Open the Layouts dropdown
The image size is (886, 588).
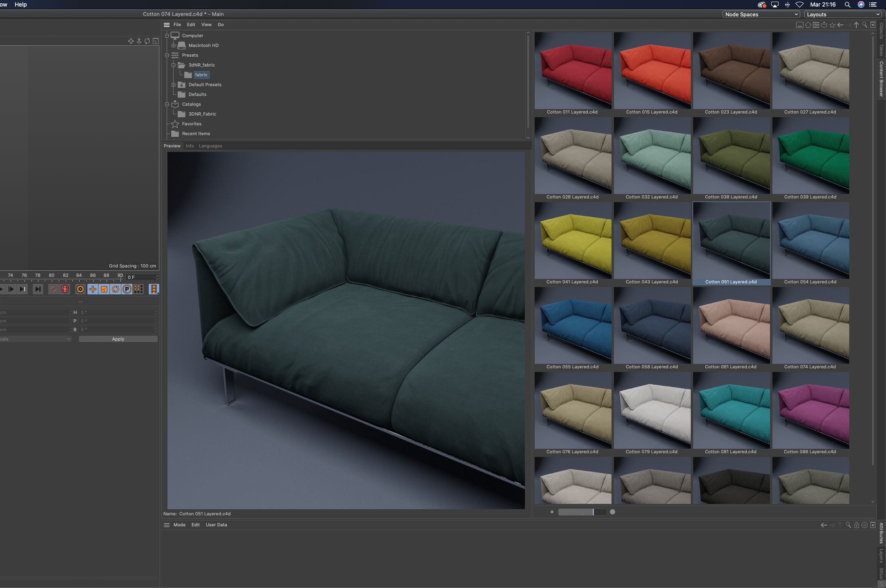click(843, 14)
